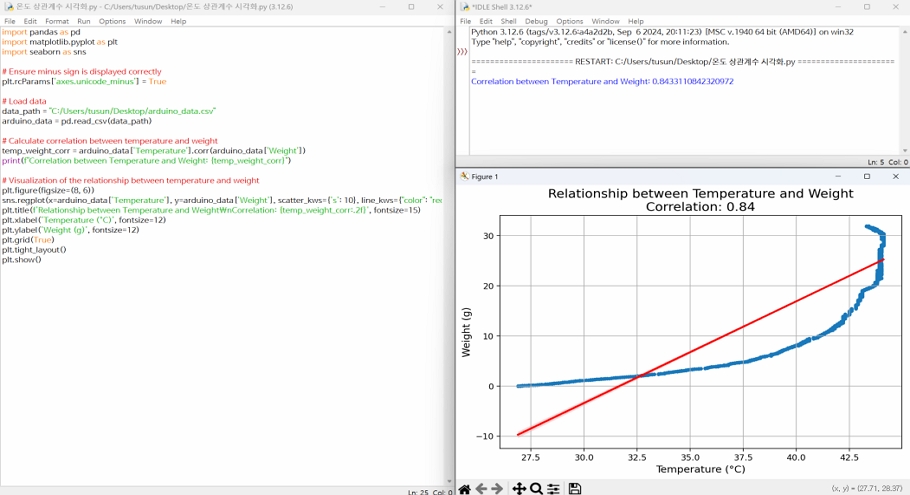910x495 pixels.
Task: Minimize the editor window
Action: pyautogui.click(x=382, y=7)
